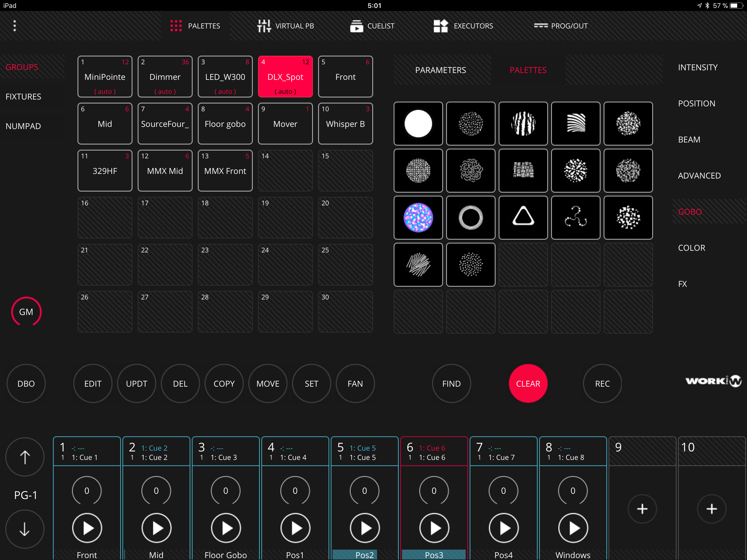Select the MiniPointe group
This screenshot has width=747, height=560.
coord(105,77)
